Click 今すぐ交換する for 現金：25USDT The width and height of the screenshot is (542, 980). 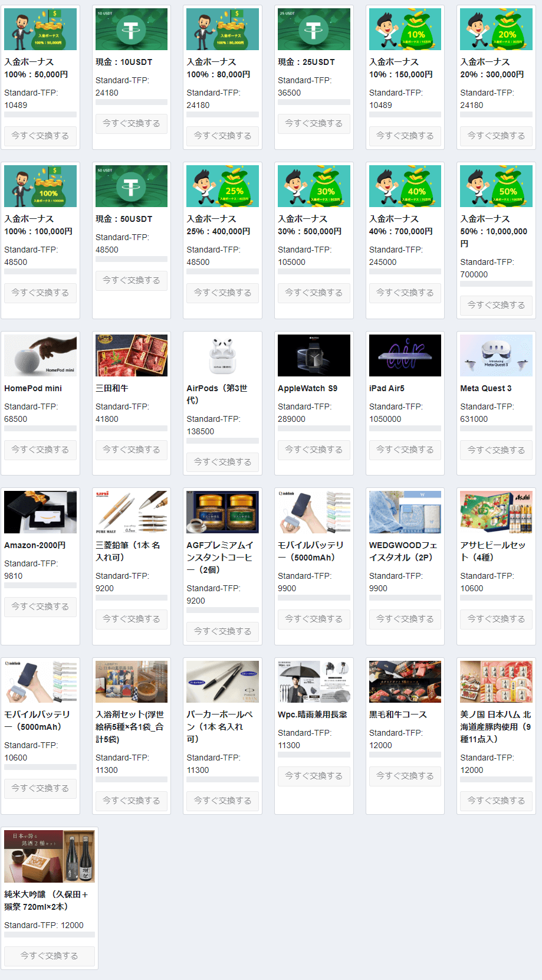[x=314, y=123]
